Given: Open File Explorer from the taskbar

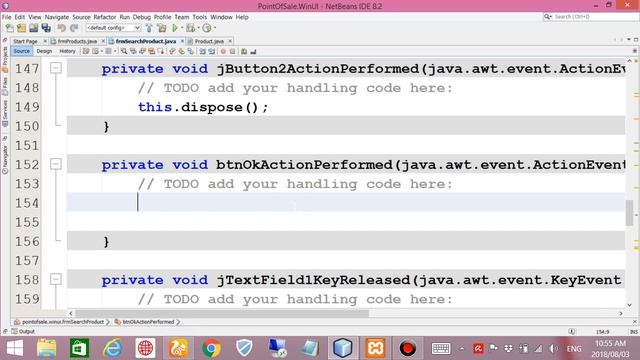Looking at the screenshot, I should [47, 348].
